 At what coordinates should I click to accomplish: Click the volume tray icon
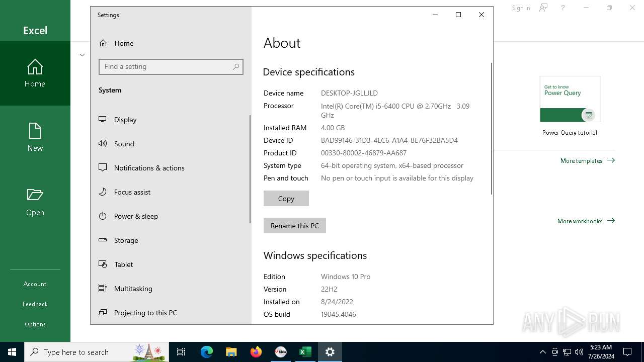click(x=579, y=352)
